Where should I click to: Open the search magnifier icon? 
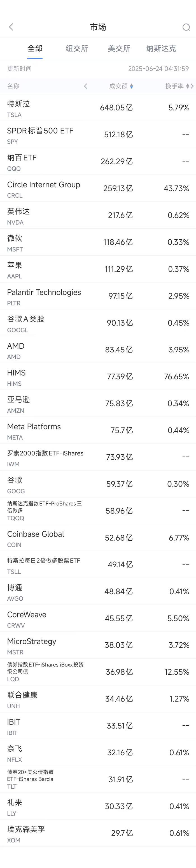click(186, 27)
